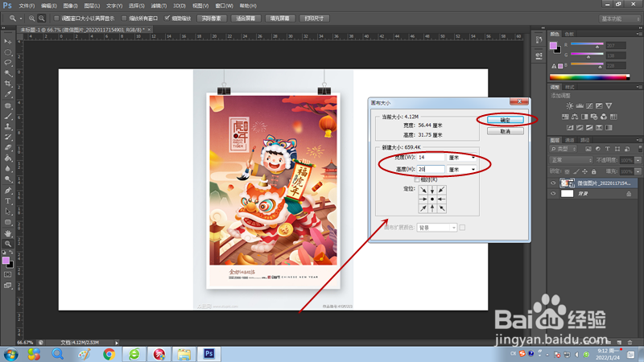
Task: Open the 图像(I) menu
Action: click(x=70, y=6)
